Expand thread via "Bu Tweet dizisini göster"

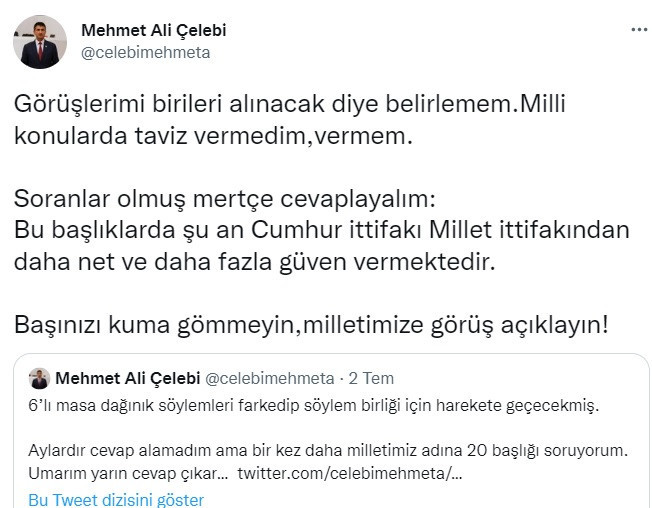tap(116, 499)
